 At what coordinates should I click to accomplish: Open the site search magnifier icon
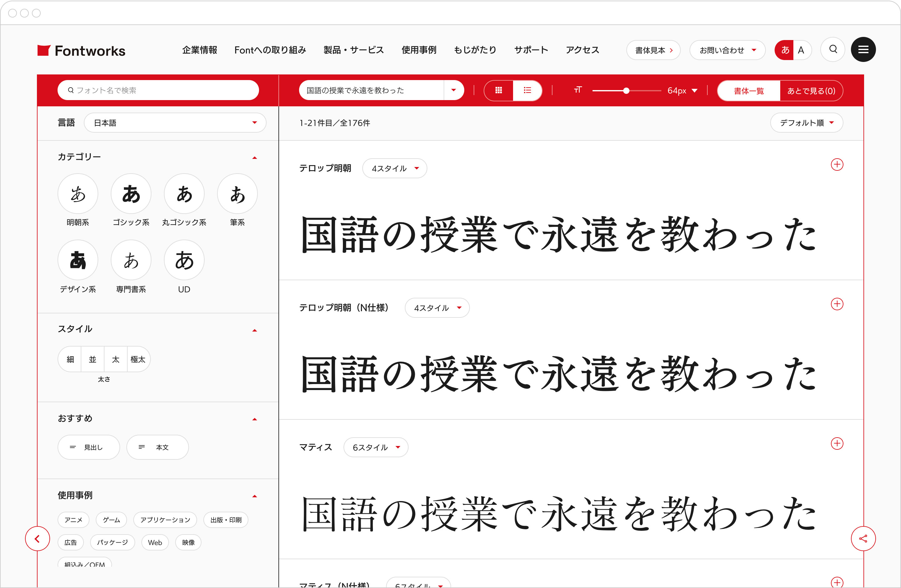(x=832, y=49)
